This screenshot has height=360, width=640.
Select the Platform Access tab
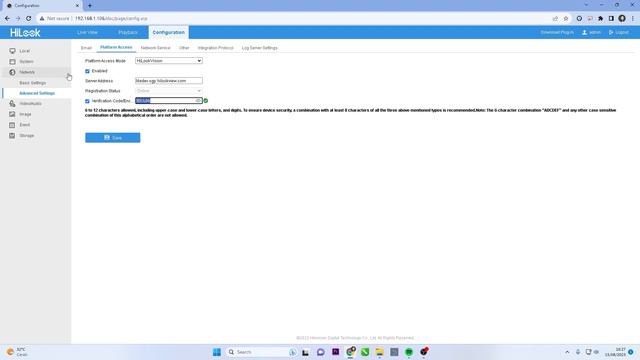click(x=116, y=47)
